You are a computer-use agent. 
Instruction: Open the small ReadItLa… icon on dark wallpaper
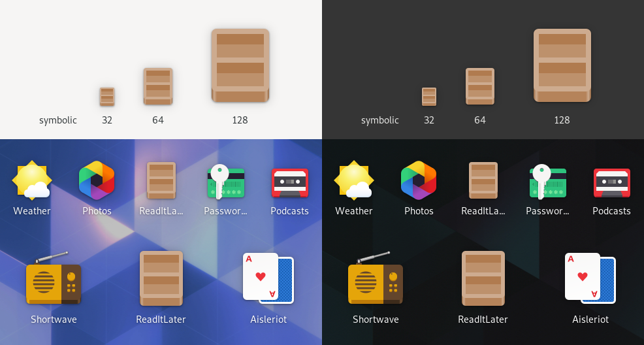pos(483,180)
